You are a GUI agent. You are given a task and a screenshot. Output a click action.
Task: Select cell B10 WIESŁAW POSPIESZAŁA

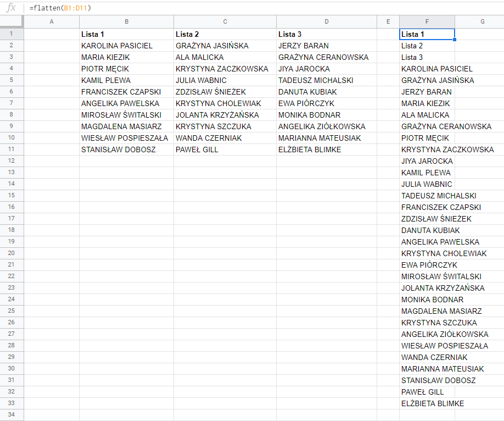click(x=126, y=138)
